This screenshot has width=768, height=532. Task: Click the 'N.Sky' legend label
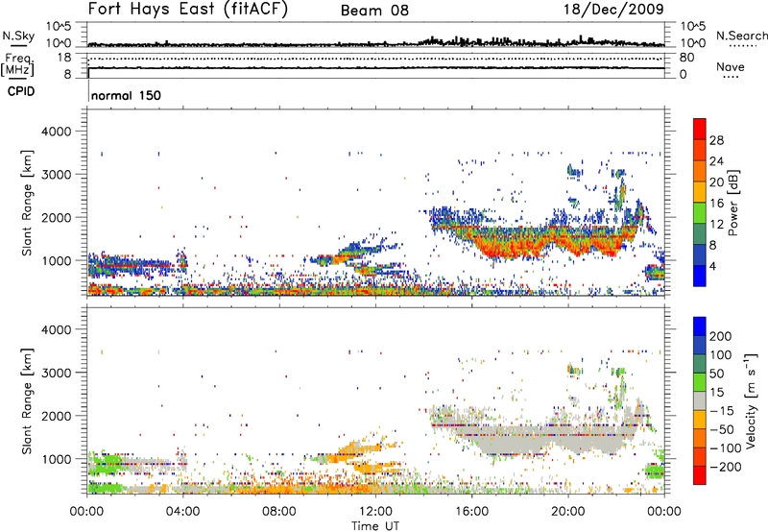pos(18,36)
